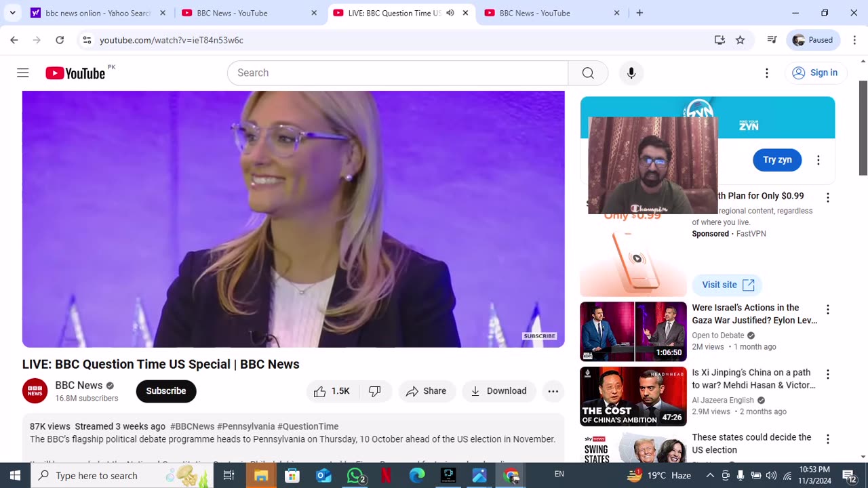
Task: Open the #BBCNews hashtag link
Action: (x=192, y=426)
